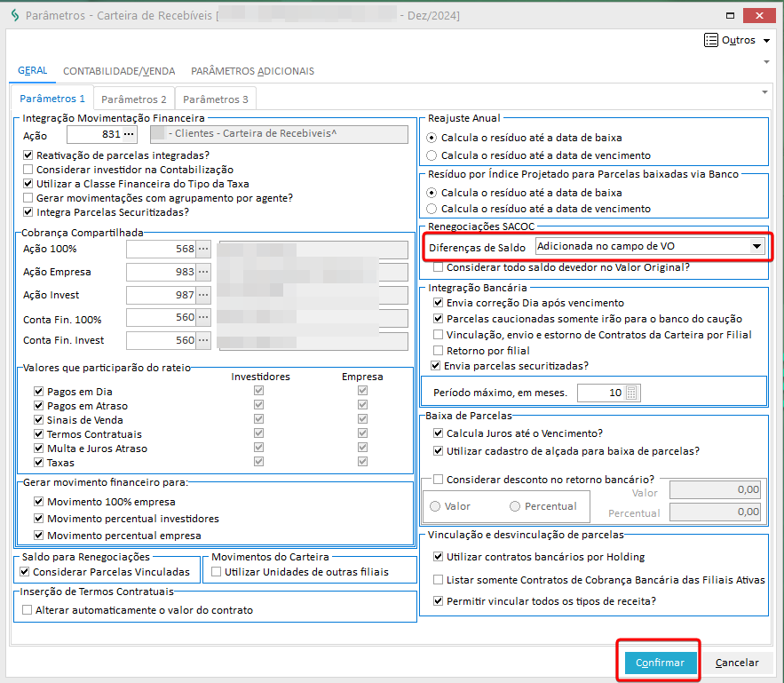The height and width of the screenshot is (683, 784).
Task: Click the small arrow below Outros
Action: tap(766, 62)
